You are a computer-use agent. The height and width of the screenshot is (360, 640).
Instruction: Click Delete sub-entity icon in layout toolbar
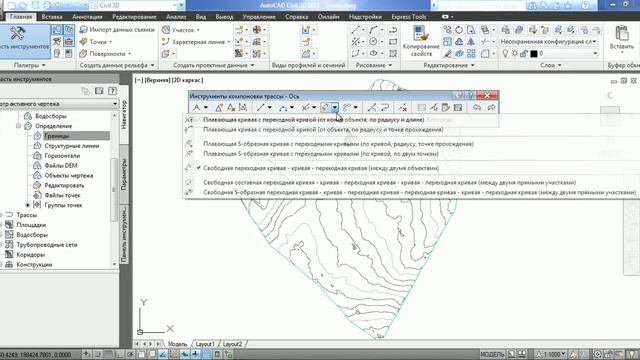pos(403,107)
